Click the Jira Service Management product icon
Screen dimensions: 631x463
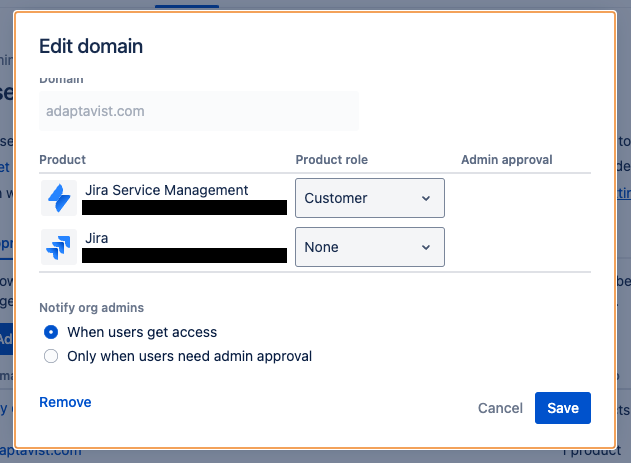point(59,198)
